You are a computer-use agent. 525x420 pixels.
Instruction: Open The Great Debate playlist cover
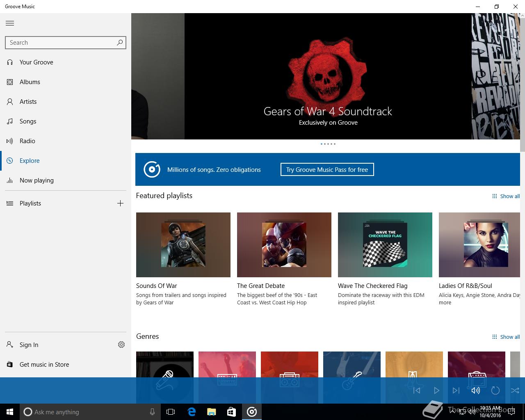click(x=284, y=245)
